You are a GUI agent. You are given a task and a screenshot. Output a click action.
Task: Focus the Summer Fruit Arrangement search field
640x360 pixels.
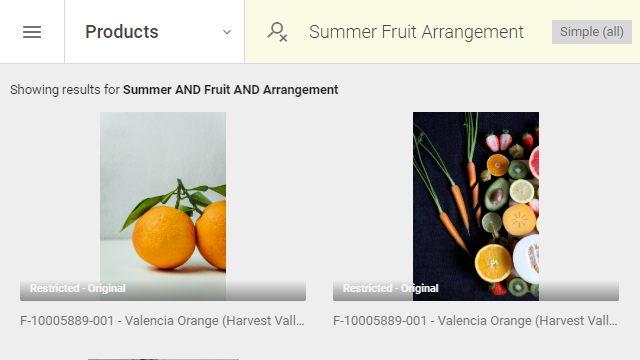tap(416, 32)
